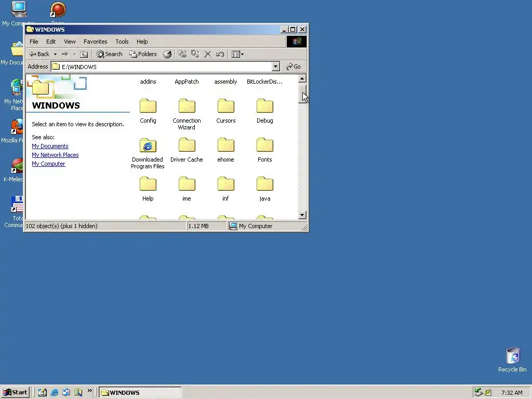Open the Forward history dropdown arrow
This screenshot has height=399, width=532.
(74, 54)
